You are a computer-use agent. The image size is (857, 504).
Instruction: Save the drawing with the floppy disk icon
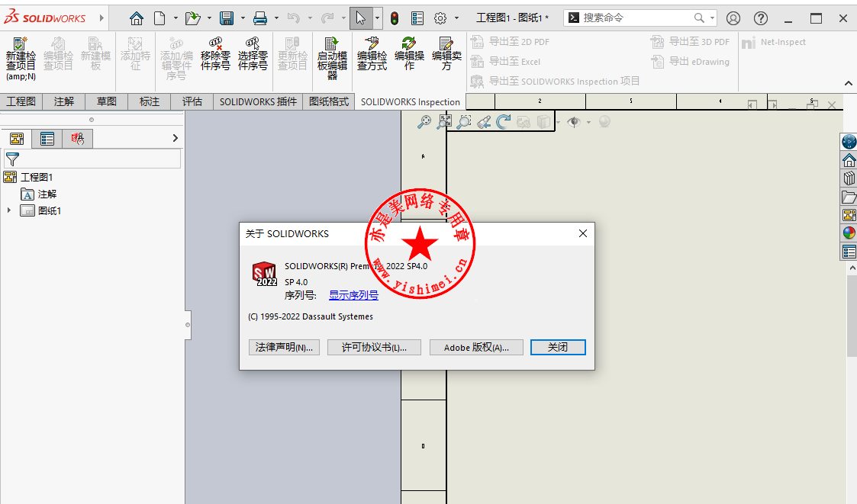227,18
